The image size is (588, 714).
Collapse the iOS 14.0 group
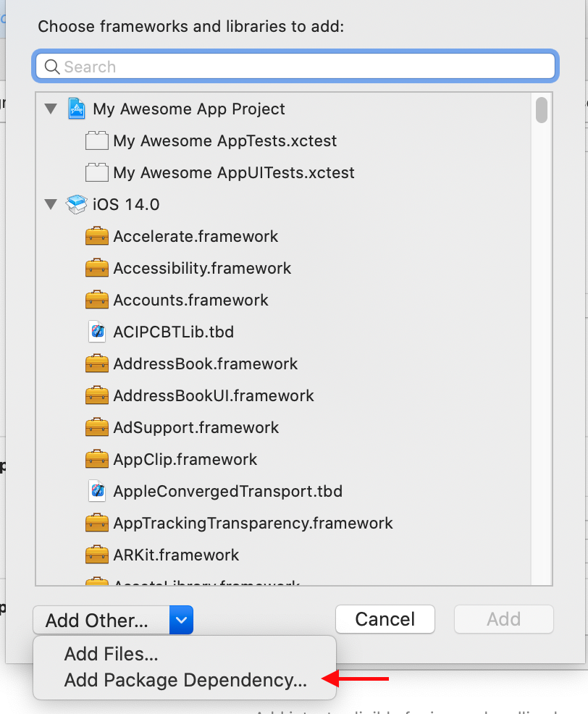(51, 204)
